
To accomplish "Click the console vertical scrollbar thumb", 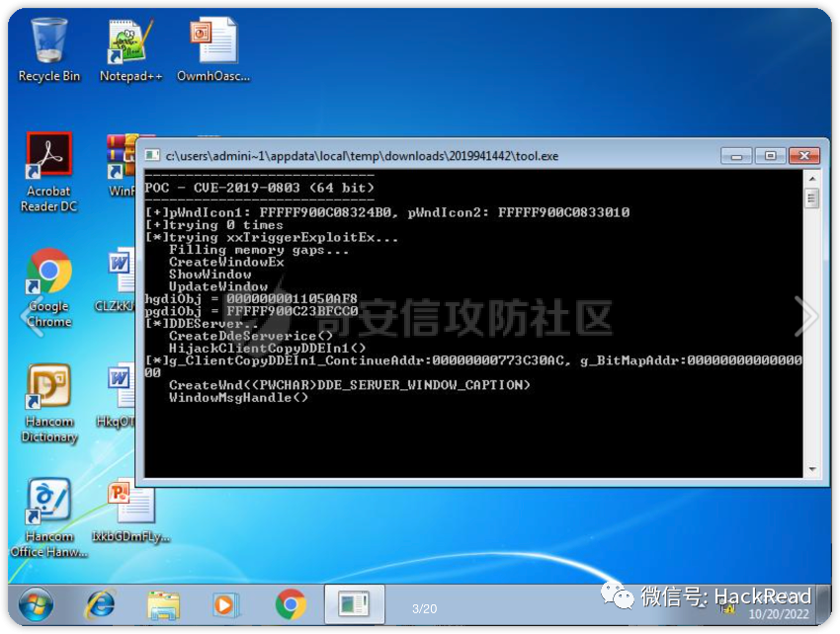I will 812,199.
